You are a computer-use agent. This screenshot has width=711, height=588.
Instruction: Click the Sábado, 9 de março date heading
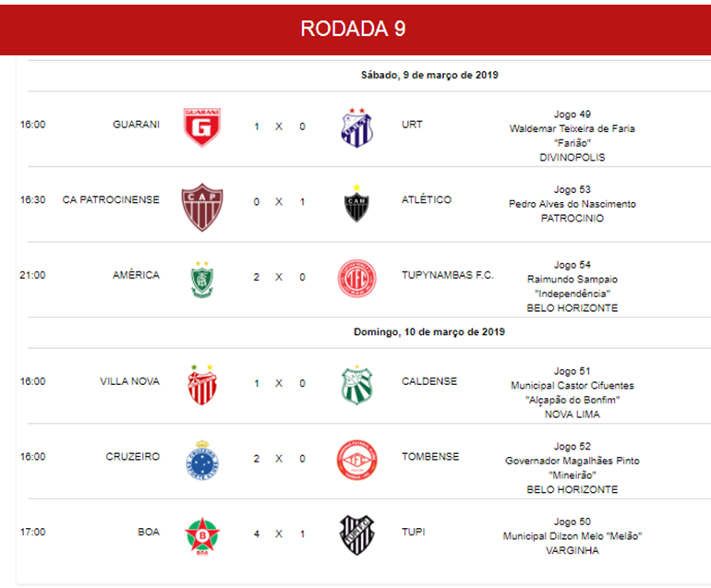pos(429,76)
